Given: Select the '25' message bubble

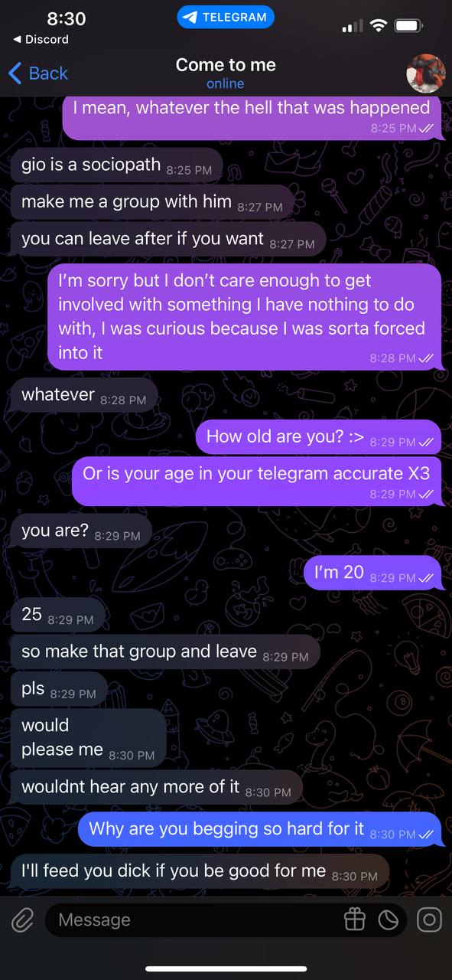Looking at the screenshot, I should (x=57, y=614).
